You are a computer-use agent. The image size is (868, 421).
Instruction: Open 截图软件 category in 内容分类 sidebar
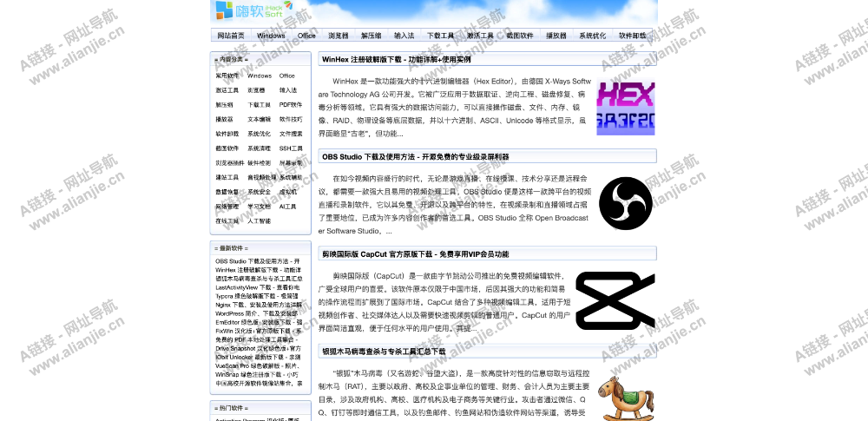227,148
